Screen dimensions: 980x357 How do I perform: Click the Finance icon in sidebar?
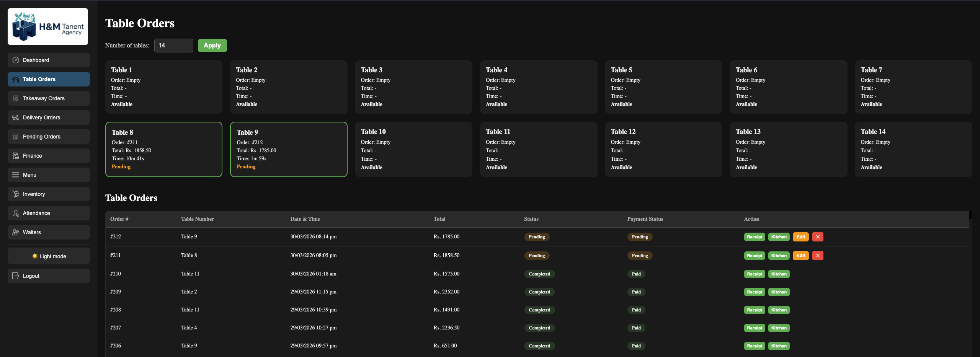tap(16, 156)
